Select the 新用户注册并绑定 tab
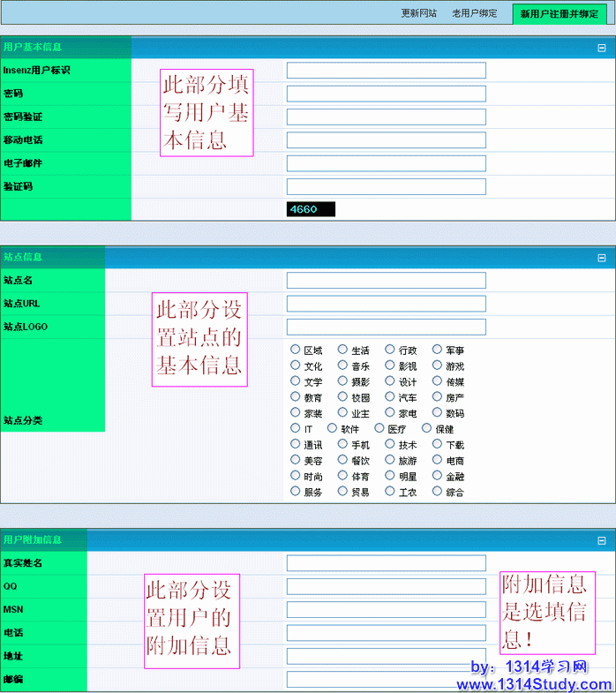The image size is (616, 693). 558,14
